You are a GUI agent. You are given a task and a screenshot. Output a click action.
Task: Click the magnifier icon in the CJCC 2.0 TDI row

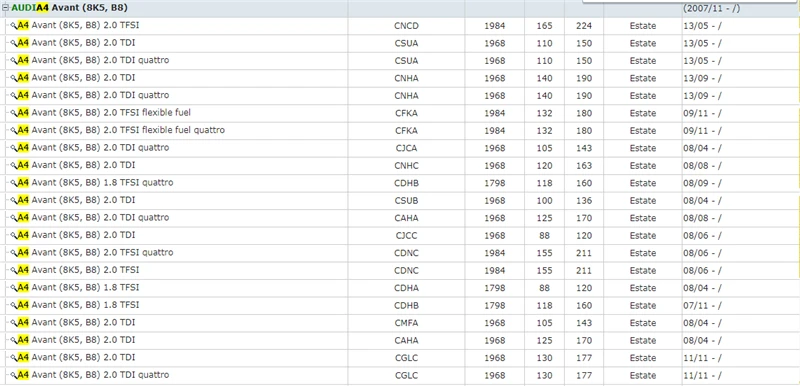pos(14,235)
